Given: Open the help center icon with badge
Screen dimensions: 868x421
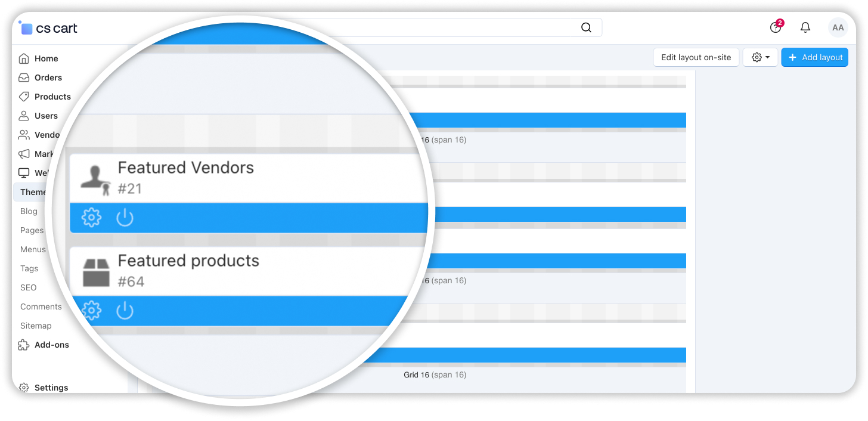Looking at the screenshot, I should tap(775, 27).
